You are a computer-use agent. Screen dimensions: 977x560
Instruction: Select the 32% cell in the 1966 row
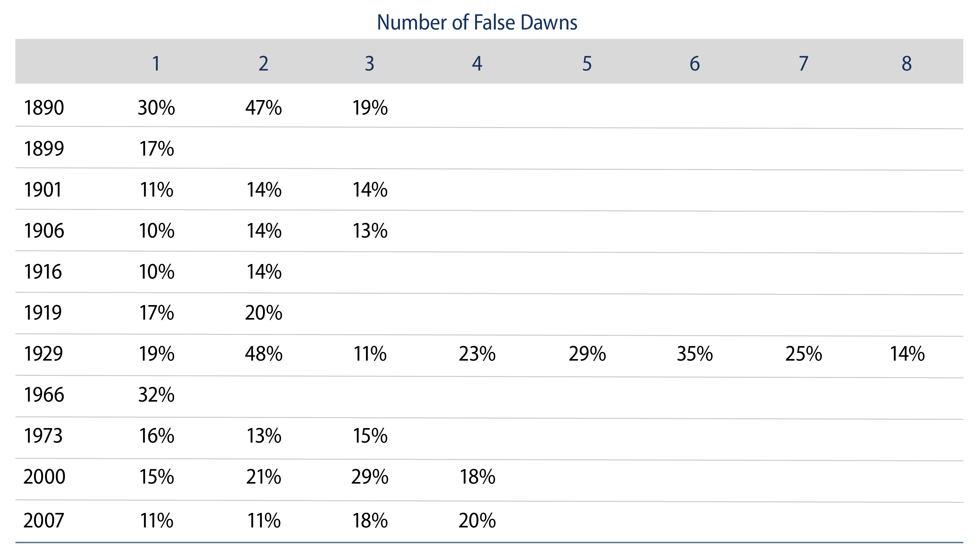[157, 395]
